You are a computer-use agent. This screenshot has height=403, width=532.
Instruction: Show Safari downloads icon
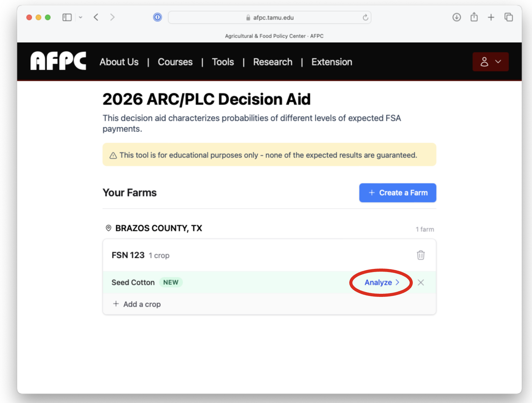click(457, 17)
